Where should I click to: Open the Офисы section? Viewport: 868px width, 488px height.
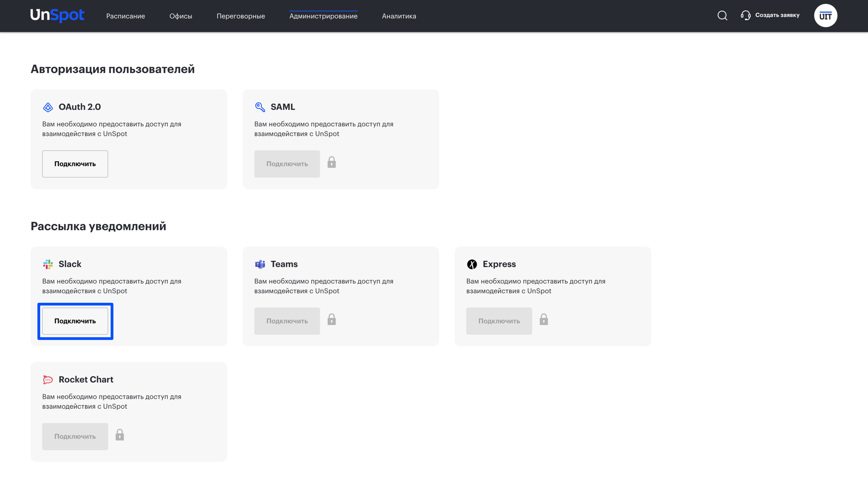(x=181, y=16)
